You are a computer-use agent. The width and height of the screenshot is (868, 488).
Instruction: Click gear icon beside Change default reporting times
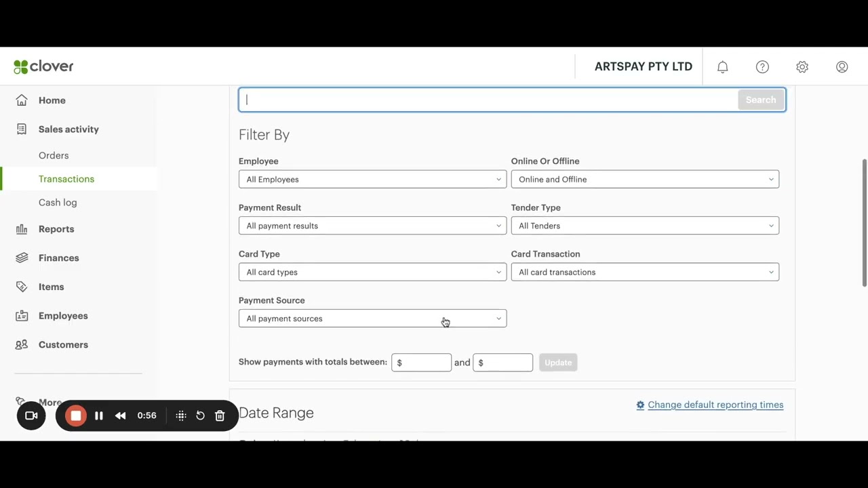[x=640, y=405]
